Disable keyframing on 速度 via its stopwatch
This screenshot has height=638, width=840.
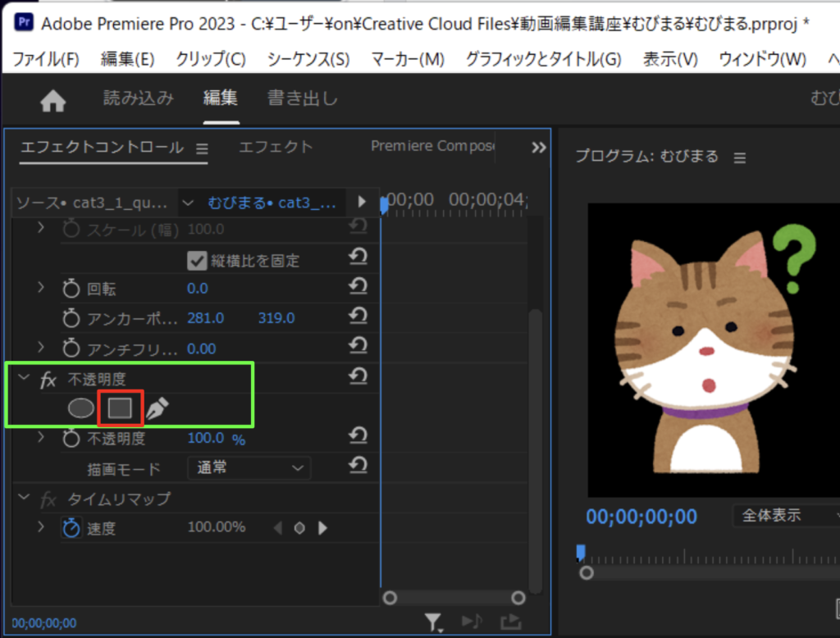coord(71,528)
